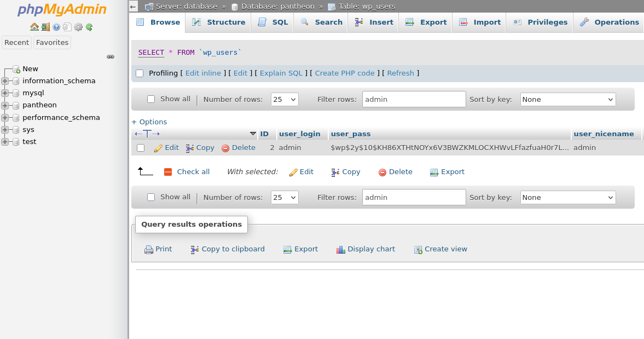The height and width of the screenshot is (339, 644).
Task: Click the phpMyAdmin logo
Action: 62,9
